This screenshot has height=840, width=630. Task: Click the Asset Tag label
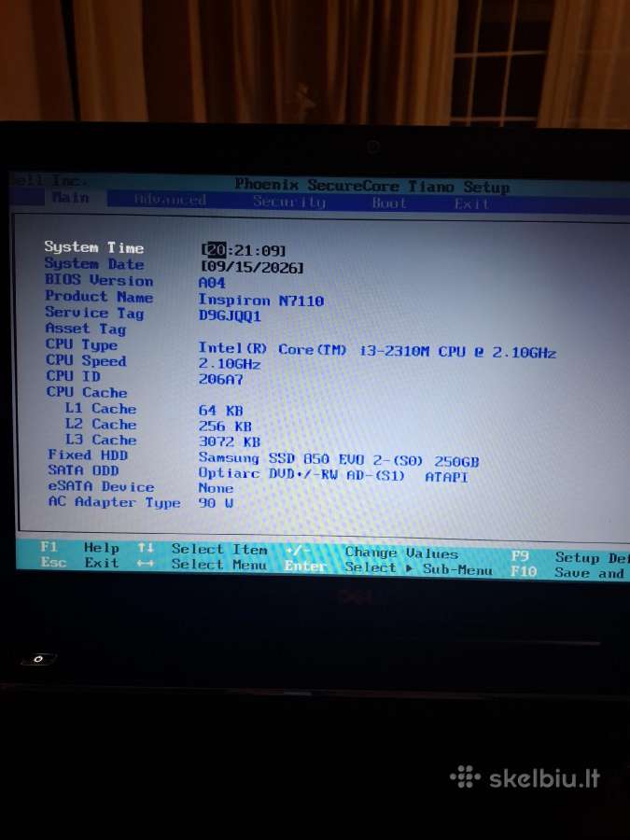(86, 329)
